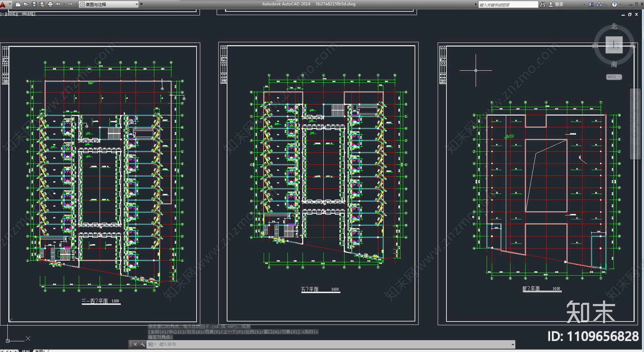
Task: Expand the search field arrow toggle
Action: pyautogui.click(x=476, y=4)
